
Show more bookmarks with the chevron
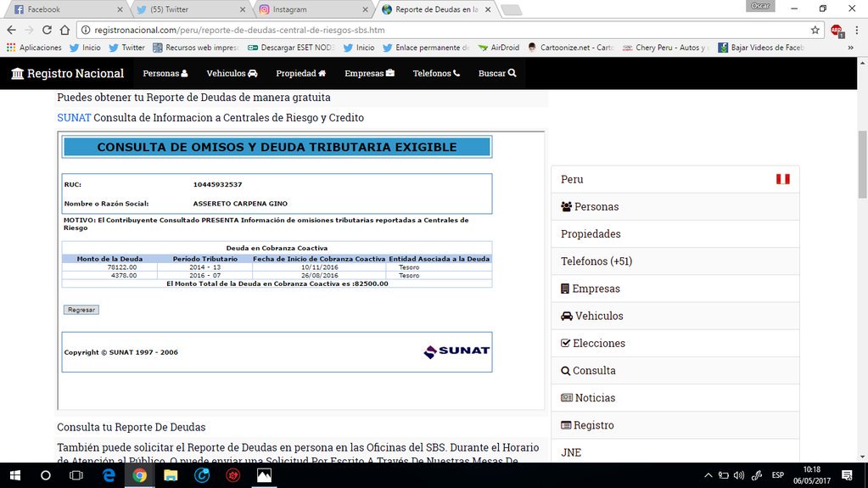[851, 48]
